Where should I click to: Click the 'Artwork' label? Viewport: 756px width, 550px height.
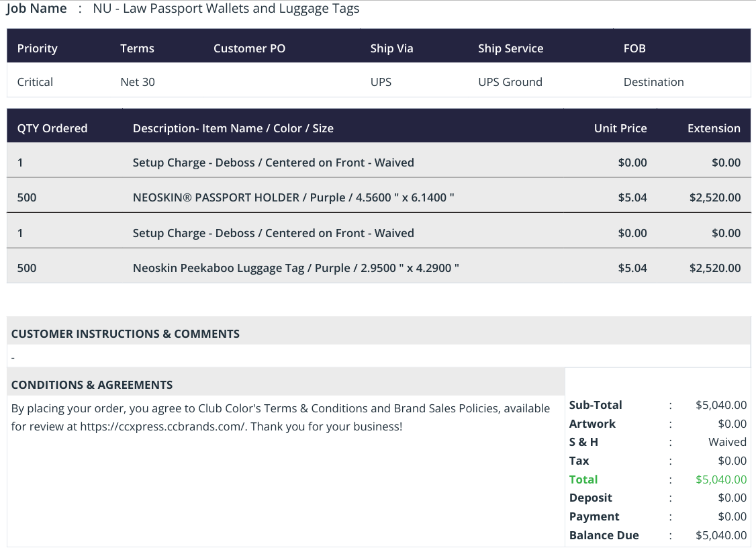[592, 424]
